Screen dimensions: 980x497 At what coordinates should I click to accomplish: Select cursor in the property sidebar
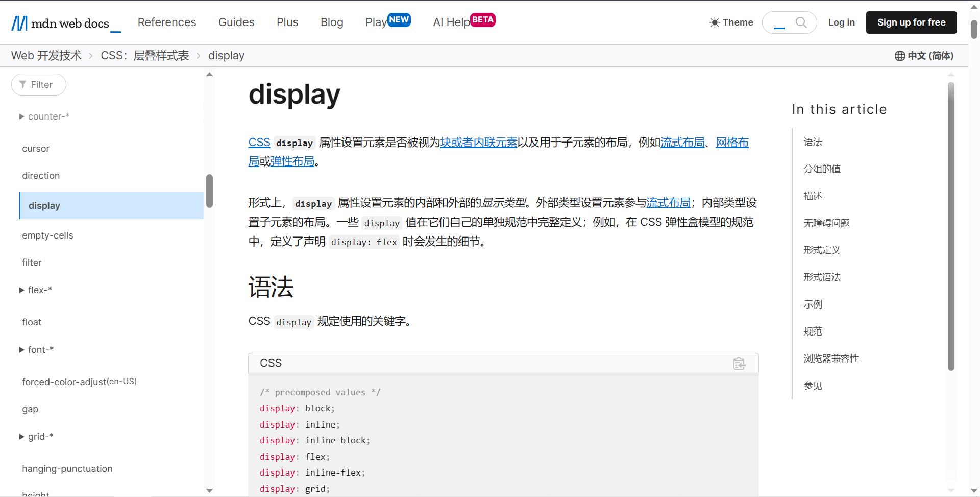click(x=36, y=149)
